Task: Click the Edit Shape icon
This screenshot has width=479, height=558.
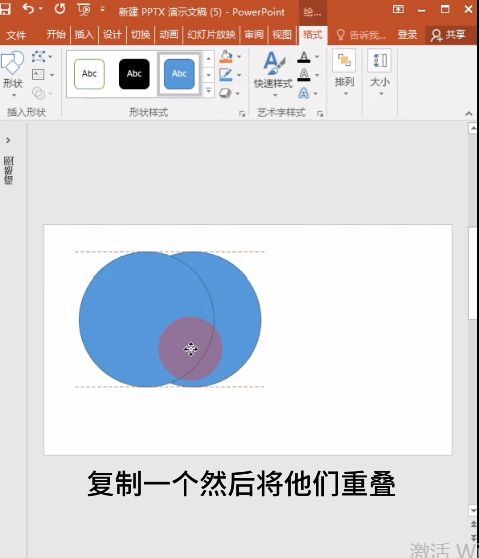Action: click(38, 57)
